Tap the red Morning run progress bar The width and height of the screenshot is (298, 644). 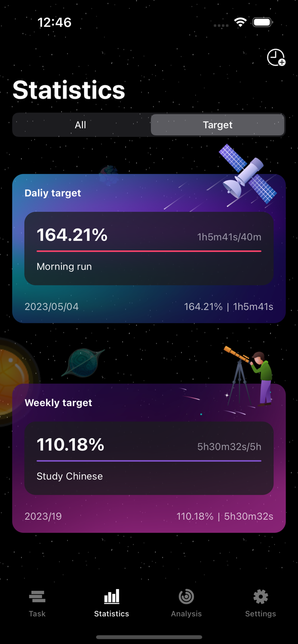point(149,251)
